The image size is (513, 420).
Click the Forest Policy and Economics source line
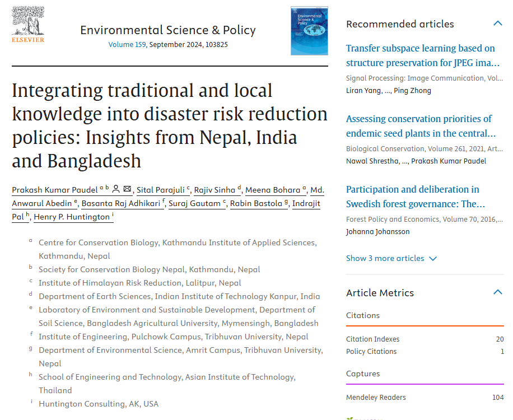pos(425,220)
